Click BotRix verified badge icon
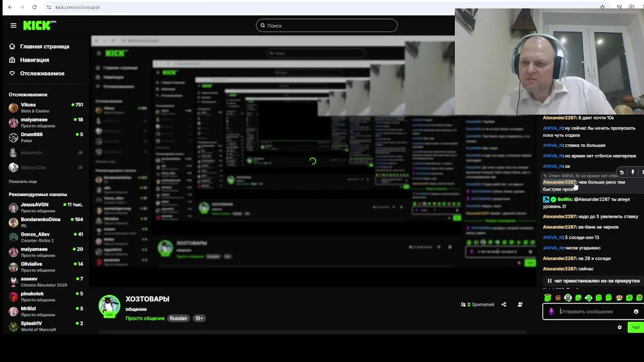Image resolution: width=644 pixels, height=362 pixels. (x=553, y=200)
